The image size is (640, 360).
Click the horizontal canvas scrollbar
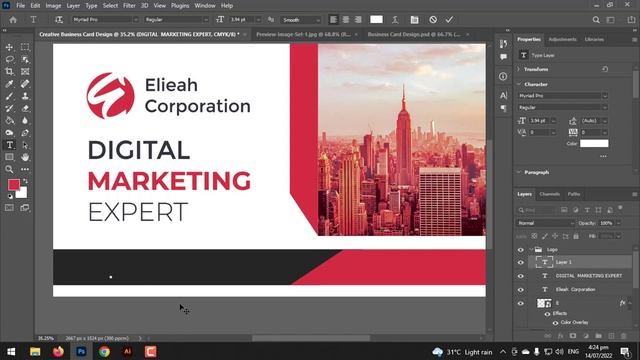(x=311, y=338)
